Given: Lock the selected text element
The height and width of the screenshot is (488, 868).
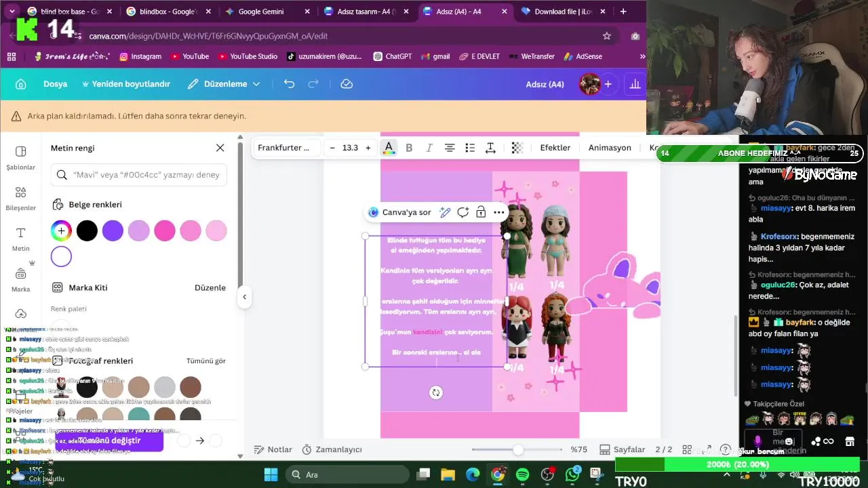Looking at the screenshot, I should tap(481, 212).
